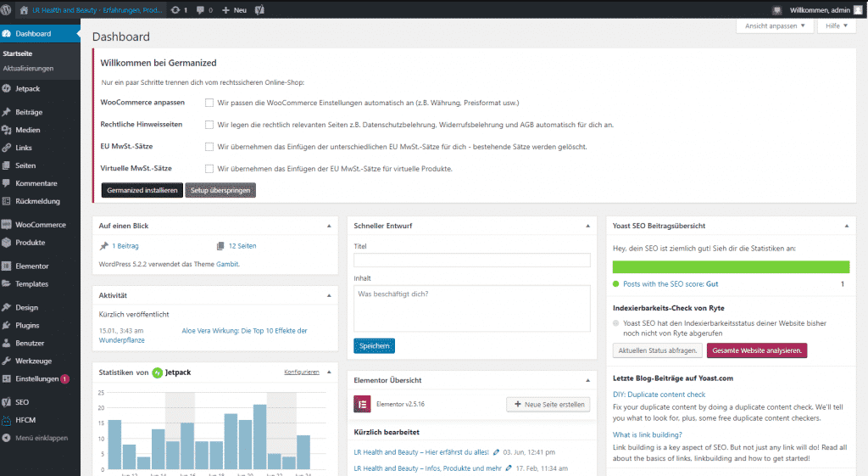Click the Templates folder icon in sidebar
The width and height of the screenshot is (868, 476).
(x=7, y=283)
